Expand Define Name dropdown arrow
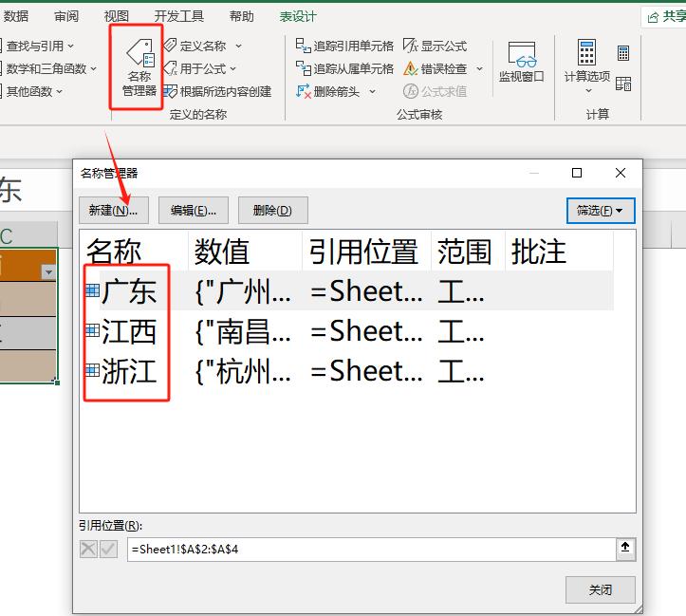 pyautogui.click(x=238, y=46)
